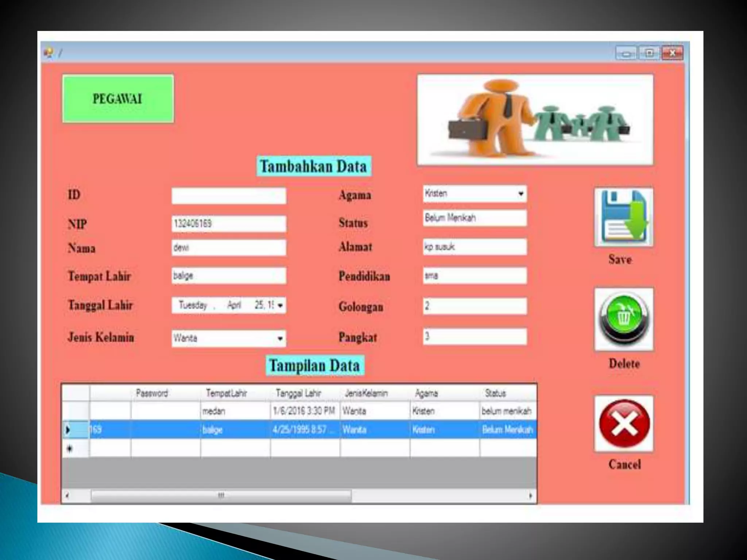Open the Agama dropdown showing Kristen
Viewport: 747px width, 560px height.
click(x=520, y=194)
